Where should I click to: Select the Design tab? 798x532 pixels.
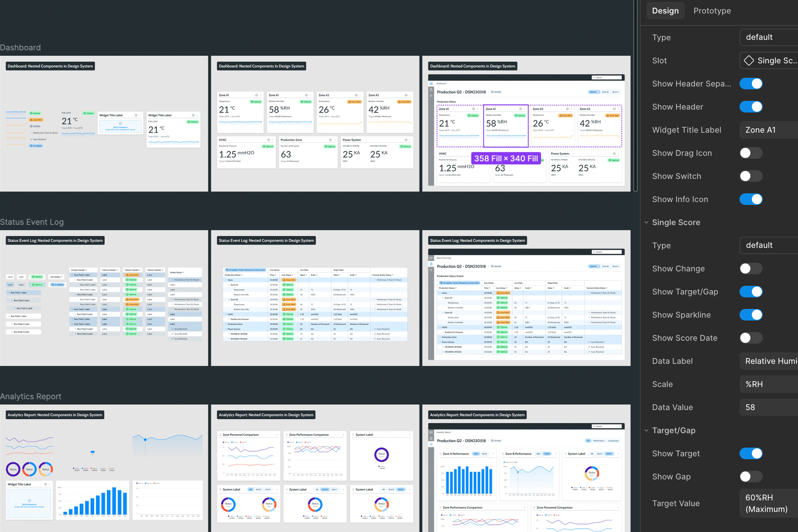click(665, 11)
